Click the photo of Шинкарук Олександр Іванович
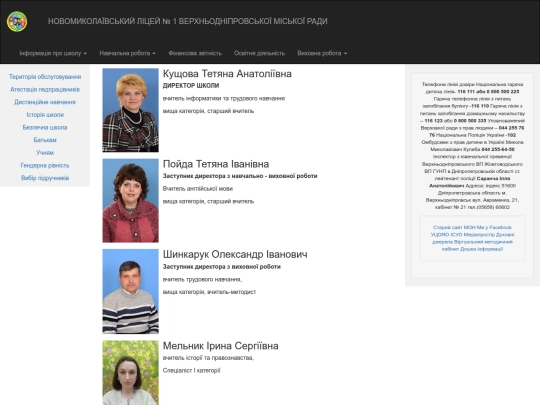 coord(131,291)
